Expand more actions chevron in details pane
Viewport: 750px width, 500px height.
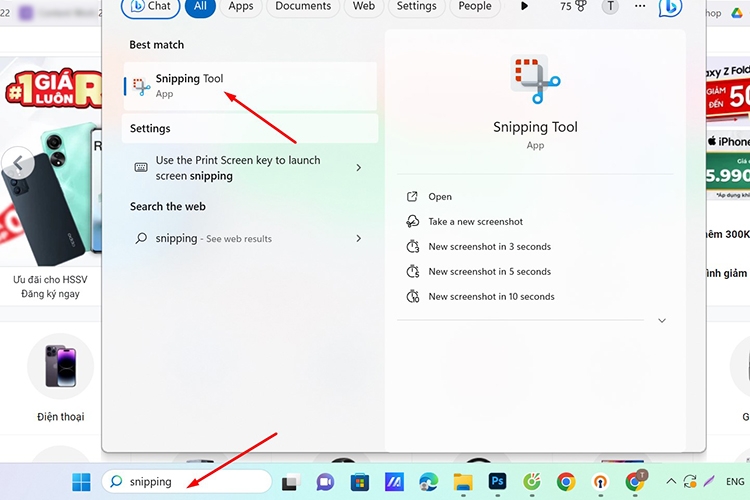(662, 321)
